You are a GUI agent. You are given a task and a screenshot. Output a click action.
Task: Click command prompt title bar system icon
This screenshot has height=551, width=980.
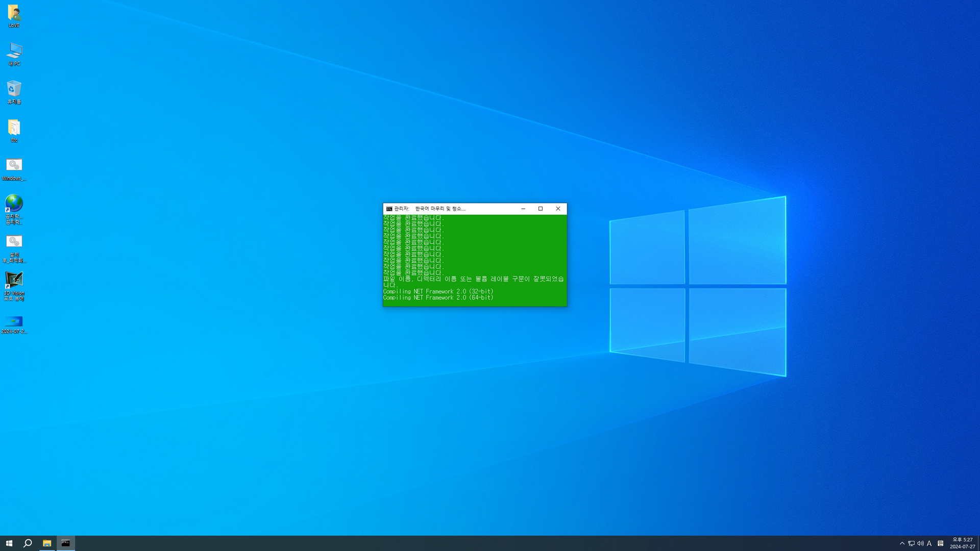point(389,209)
